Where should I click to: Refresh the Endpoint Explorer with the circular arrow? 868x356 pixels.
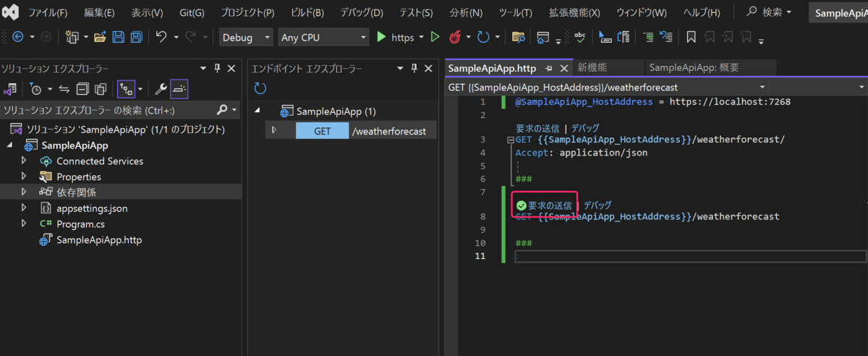260,89
